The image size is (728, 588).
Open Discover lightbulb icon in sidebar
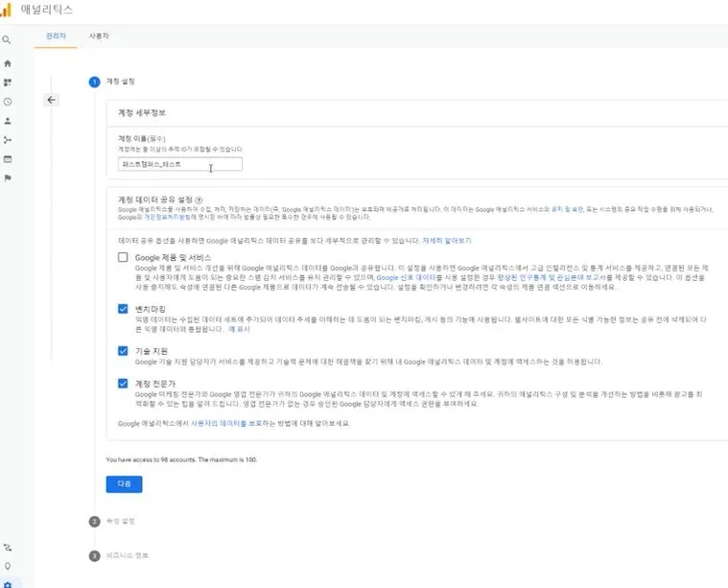click(8, 566)
